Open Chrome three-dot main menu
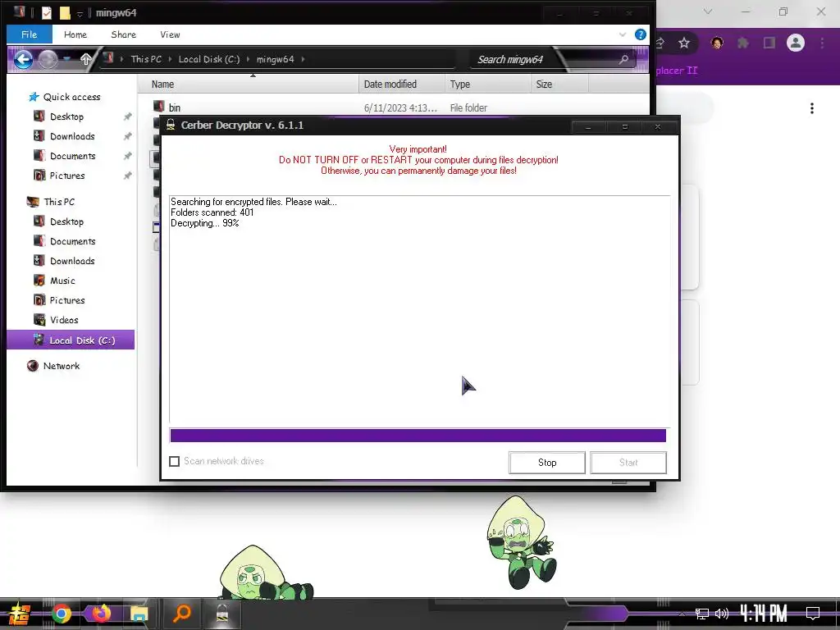 (x=822, y=43)
